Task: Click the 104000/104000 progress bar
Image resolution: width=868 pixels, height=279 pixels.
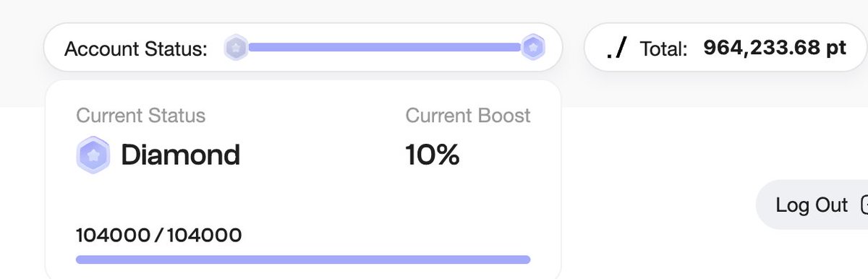Action: 303,259
